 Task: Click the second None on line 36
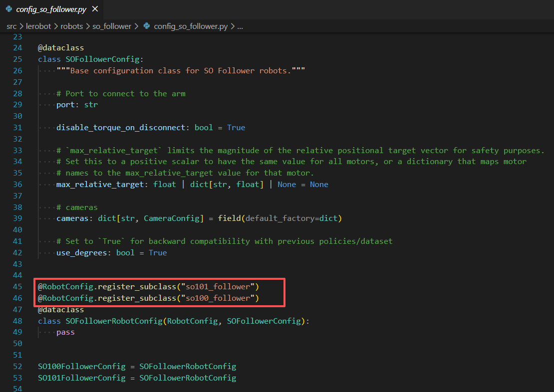[319, 185]
